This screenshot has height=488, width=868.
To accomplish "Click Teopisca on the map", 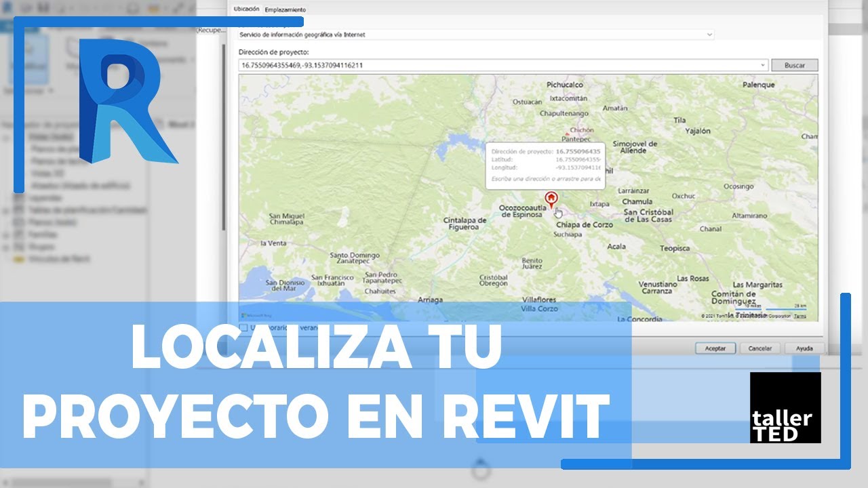I will [x=675, y=249].
